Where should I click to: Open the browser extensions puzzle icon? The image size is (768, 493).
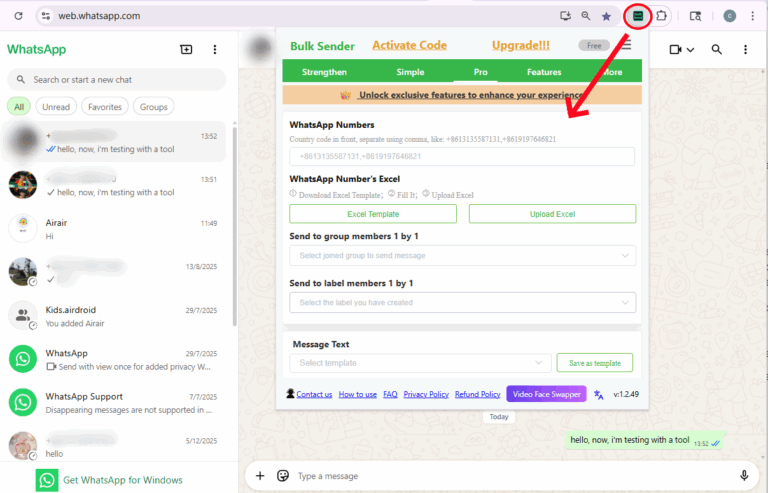point(661,16)
